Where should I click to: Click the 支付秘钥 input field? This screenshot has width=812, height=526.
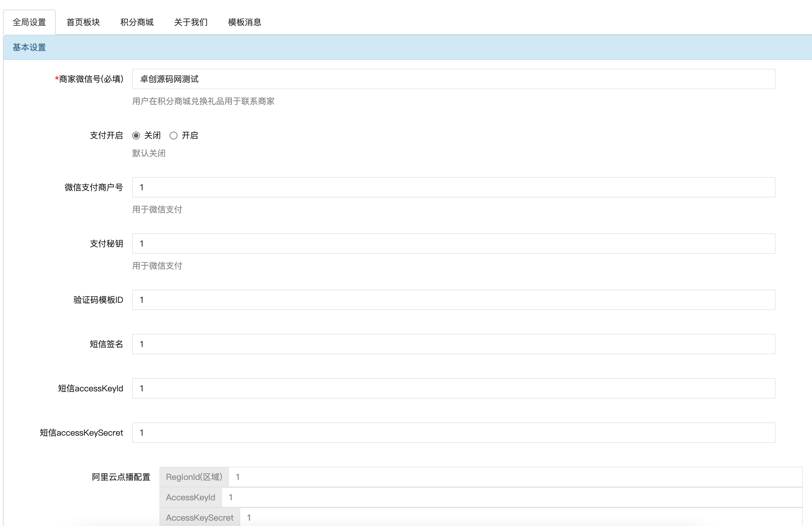(454, 244)
